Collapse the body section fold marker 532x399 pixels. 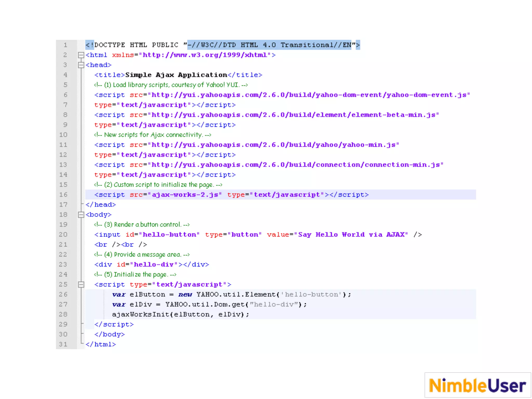[81, 215]
